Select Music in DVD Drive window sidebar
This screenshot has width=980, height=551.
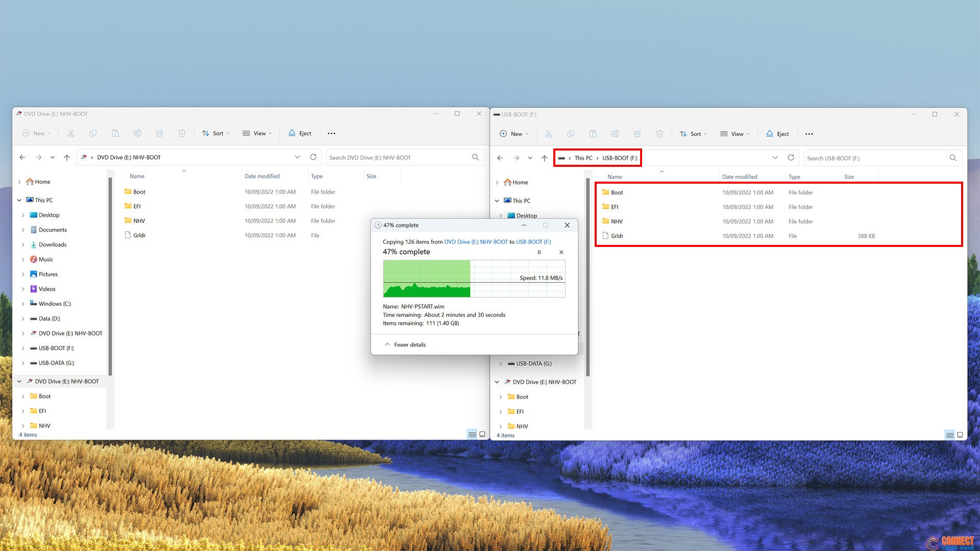click(x=45, y=259)
